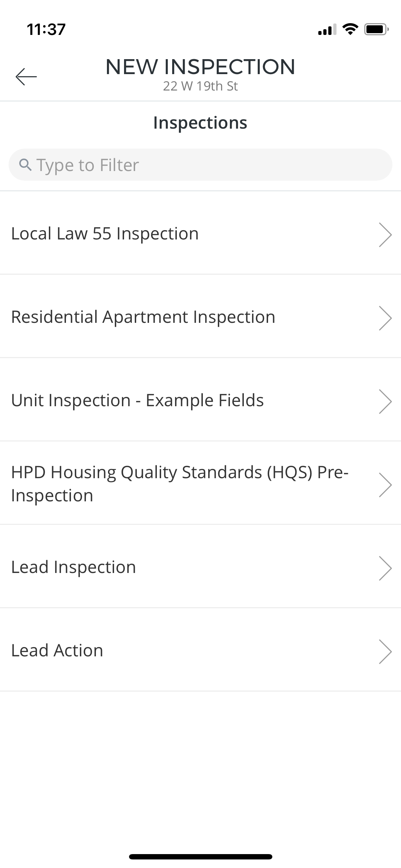The height and width of the screenshot is (868, 401).
Task: Tap chevron next to Lead Inspection
Action: (385, 568)
